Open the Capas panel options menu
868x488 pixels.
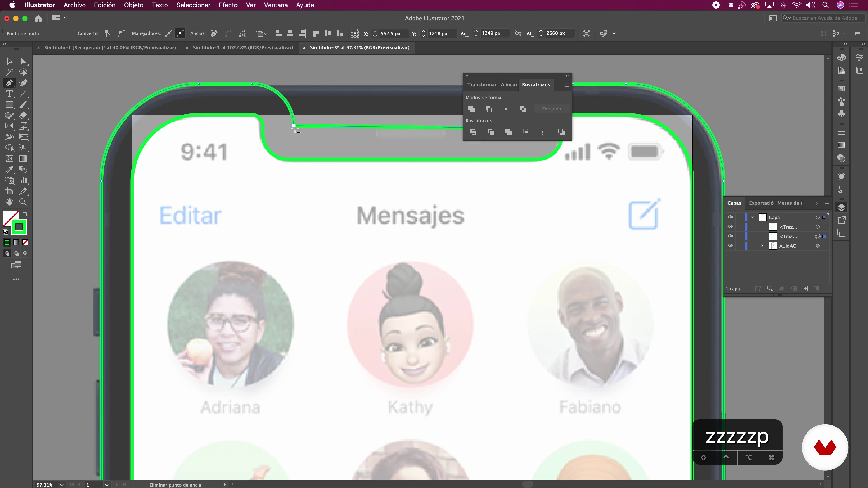tap(827, 203)
